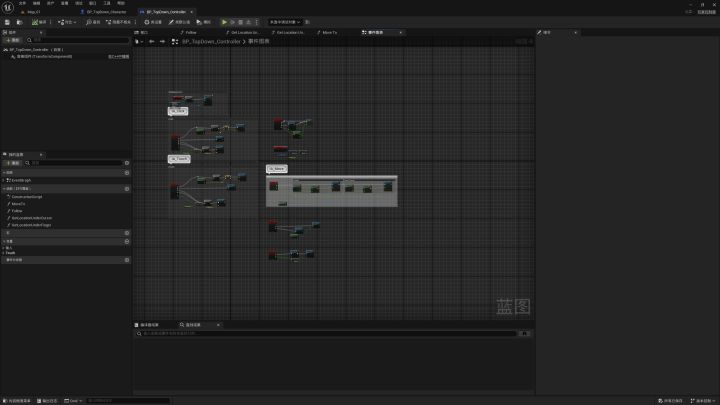Viewport: 720px width, 405px height.
Task: Expand the EventGraph tree item
Action: (4, 180)
